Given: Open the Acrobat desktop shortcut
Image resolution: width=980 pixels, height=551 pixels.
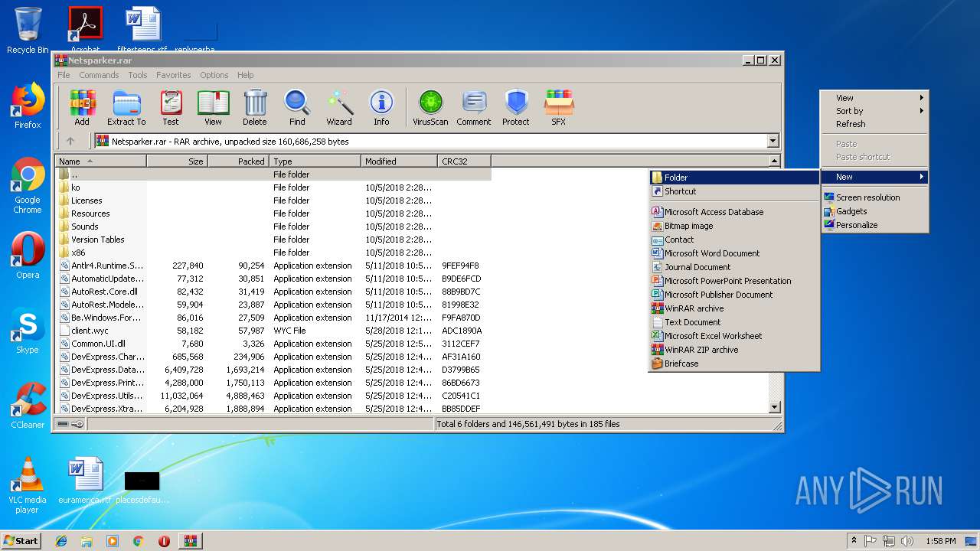Looking at the screenshot, I should click(x=85, y=30).
